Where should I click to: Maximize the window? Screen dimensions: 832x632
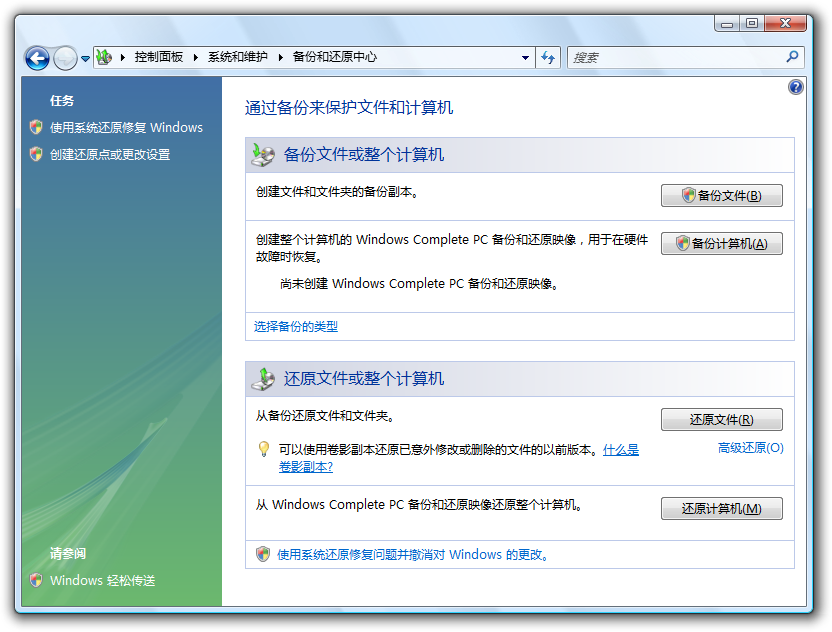tap(752, 24)
